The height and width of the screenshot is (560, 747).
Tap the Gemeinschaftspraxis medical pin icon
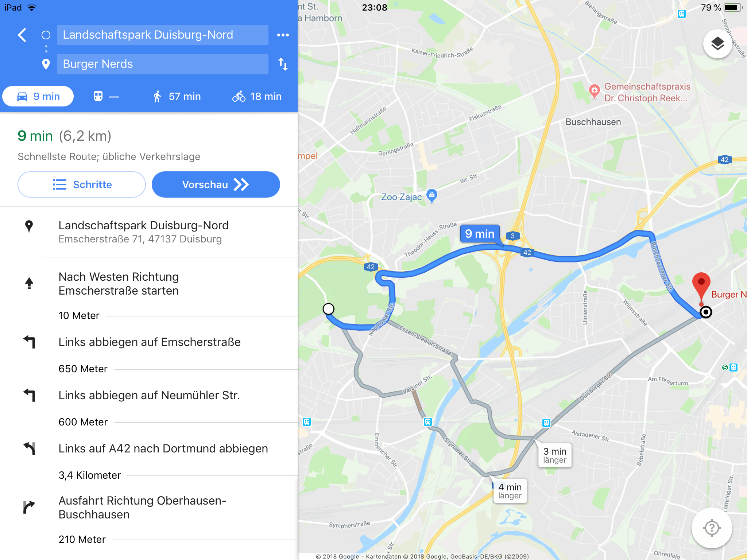594,91
